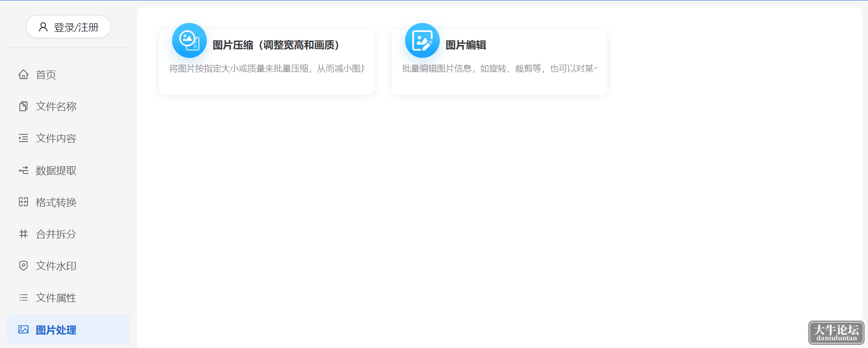This screenshot has width=868, height=348.
Task: Click the compression description starting 将图片按指定大小
Action: pyautogui.click(x=267, y=69)
